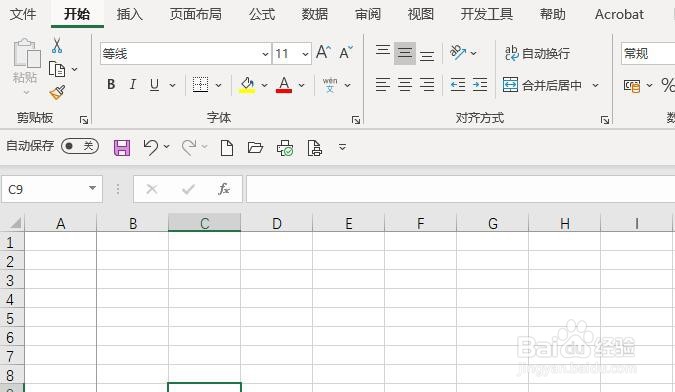Image resolution: width=675 pixels, height=392 pixels.
Task: Click the text orientation icon
Action: click(x=458, y=52)
